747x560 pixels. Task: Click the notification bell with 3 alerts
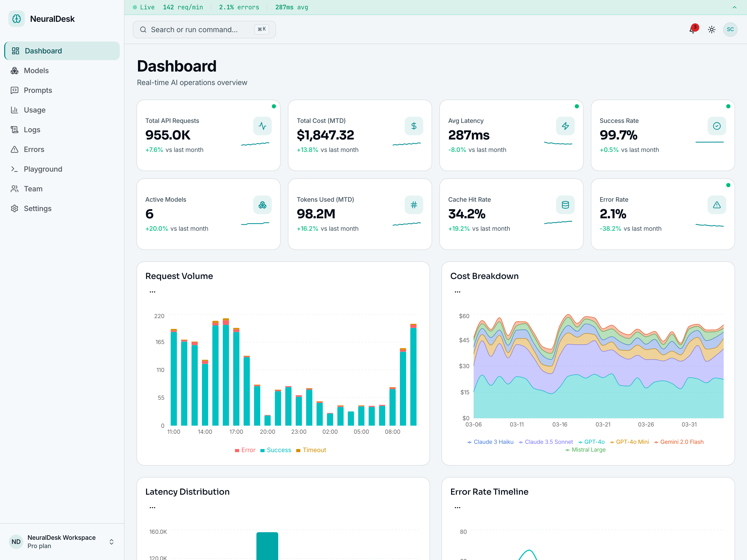pos(692,30)
